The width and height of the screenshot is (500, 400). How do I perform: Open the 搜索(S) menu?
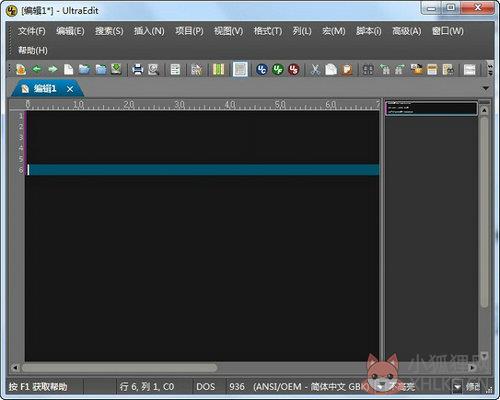click(x=109, y=31)
